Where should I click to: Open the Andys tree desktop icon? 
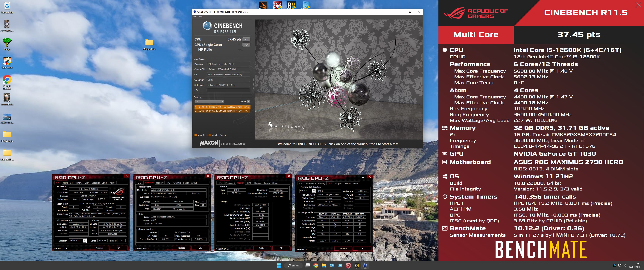click(x=7, y=44)
